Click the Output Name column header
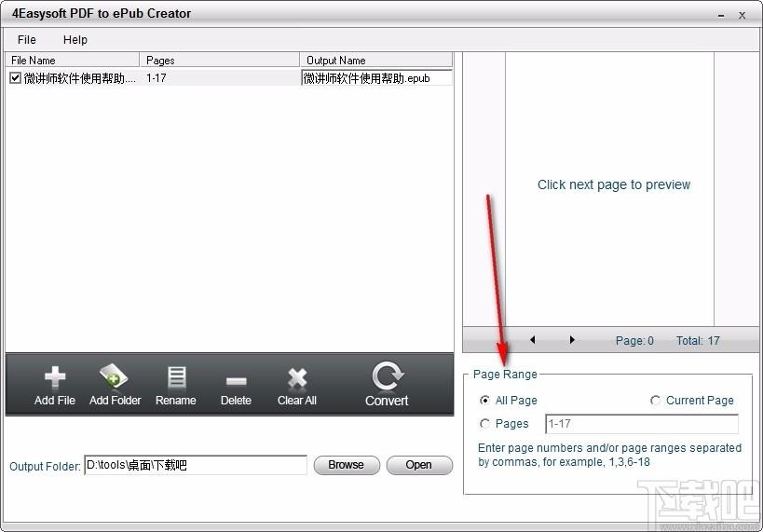 [x=376, y=60]
